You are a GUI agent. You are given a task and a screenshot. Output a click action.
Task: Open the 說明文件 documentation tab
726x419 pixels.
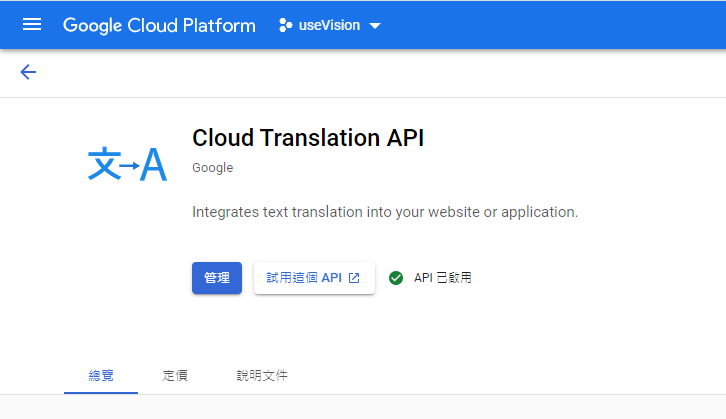[262, 375]
